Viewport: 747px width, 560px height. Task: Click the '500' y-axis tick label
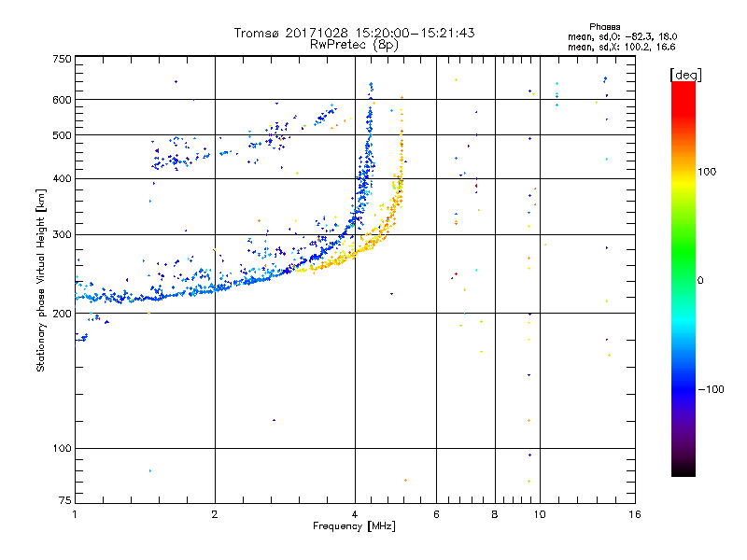pyautogui.click(x=62, y=135)
